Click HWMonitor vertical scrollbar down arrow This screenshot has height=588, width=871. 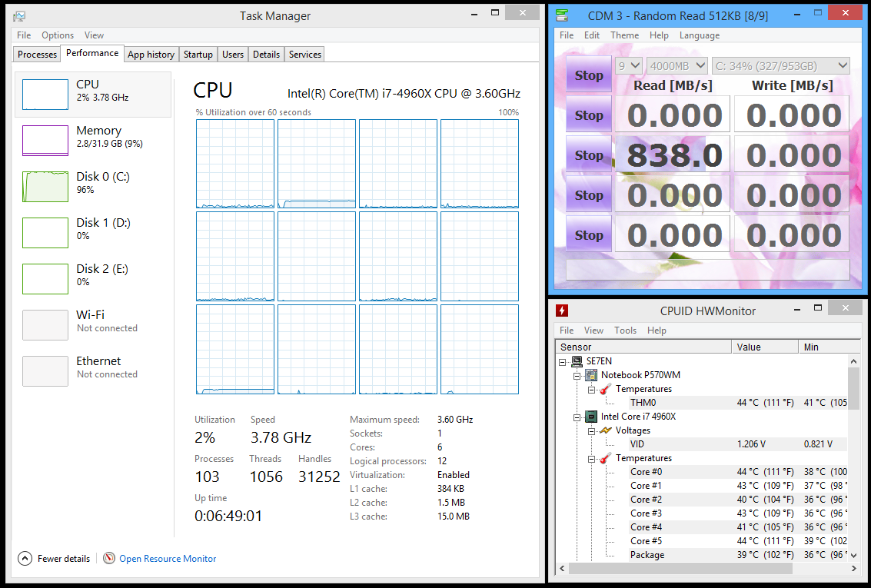[854, 555]
